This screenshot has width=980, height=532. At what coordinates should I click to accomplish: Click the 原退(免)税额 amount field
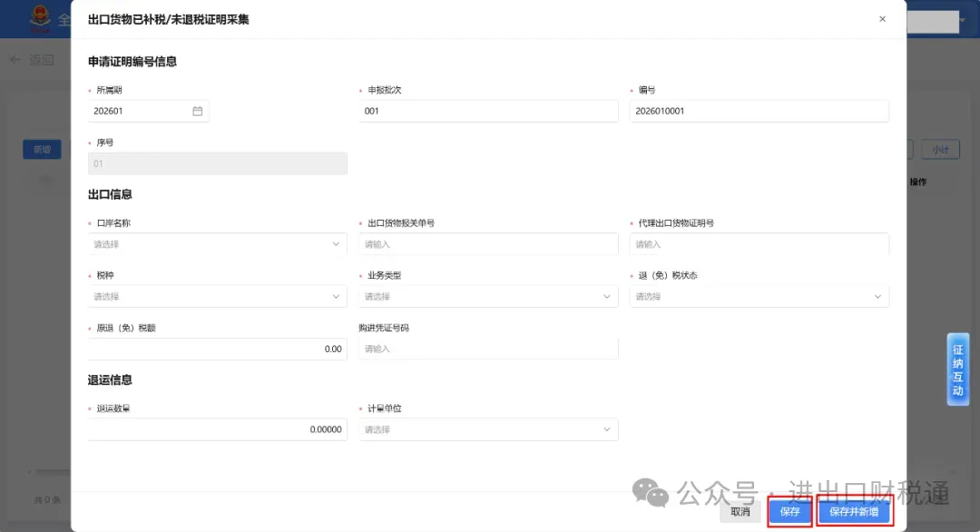click(218, 349)
